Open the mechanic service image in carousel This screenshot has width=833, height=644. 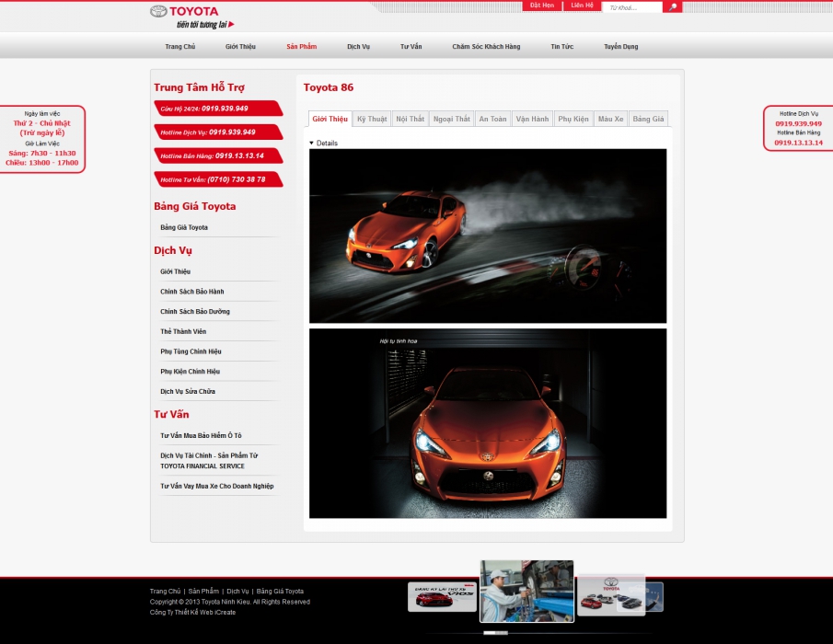(526, 591)
